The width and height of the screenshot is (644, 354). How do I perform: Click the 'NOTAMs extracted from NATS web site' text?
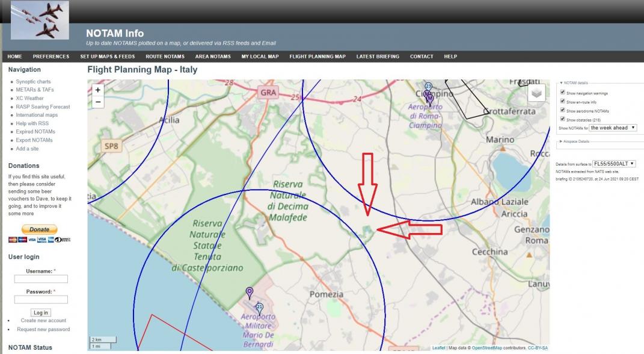(x=587, y=172)
